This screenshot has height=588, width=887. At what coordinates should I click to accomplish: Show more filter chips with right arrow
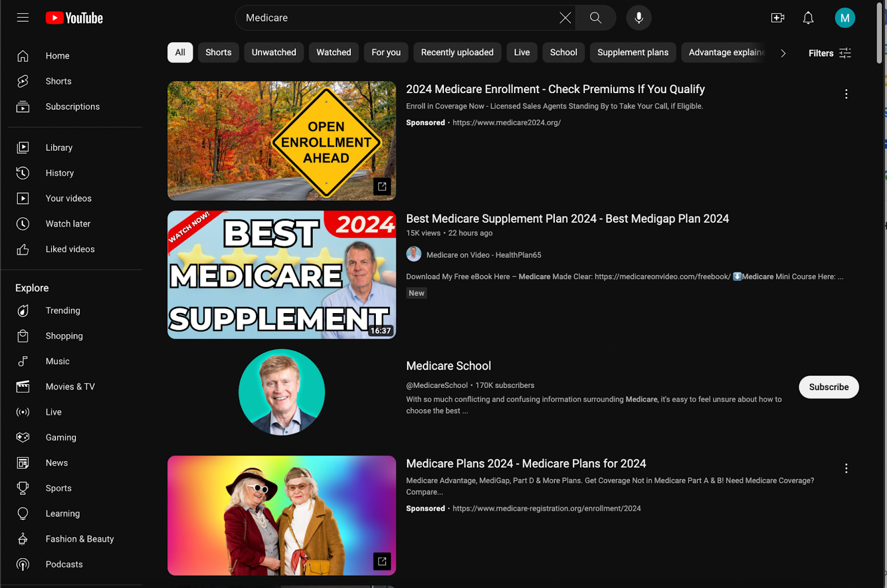tap(783, 53)
